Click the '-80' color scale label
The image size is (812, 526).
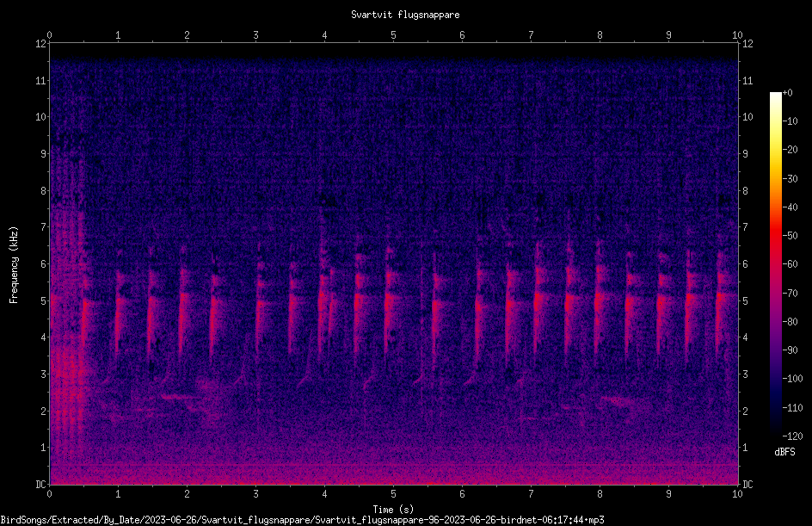(x=790, y=322)
